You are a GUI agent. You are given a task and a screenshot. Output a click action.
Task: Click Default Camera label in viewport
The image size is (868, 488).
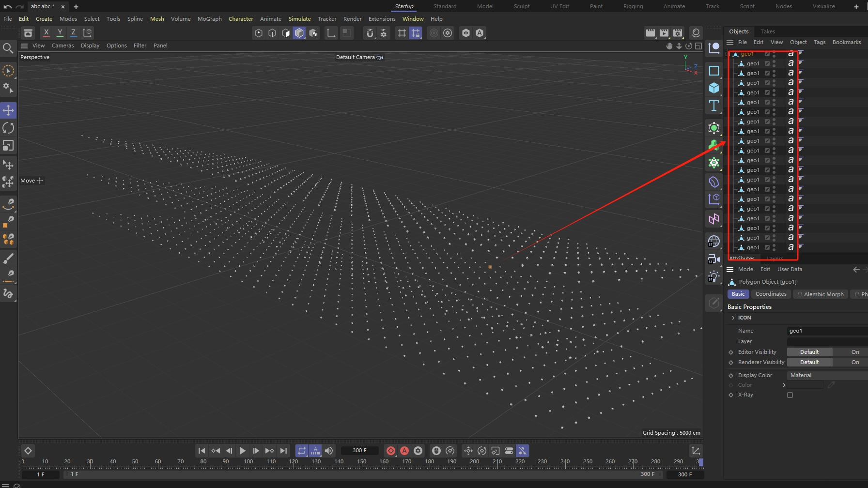pyautogui.click(x=356, y=57)
